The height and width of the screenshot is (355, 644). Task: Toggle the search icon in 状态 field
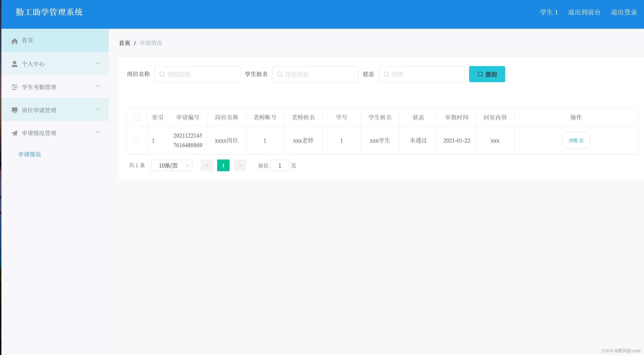386,74
